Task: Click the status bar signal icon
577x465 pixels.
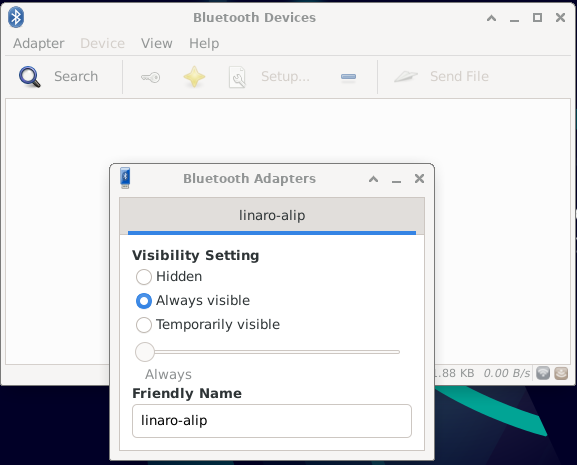Action: (x=543, y=373)
